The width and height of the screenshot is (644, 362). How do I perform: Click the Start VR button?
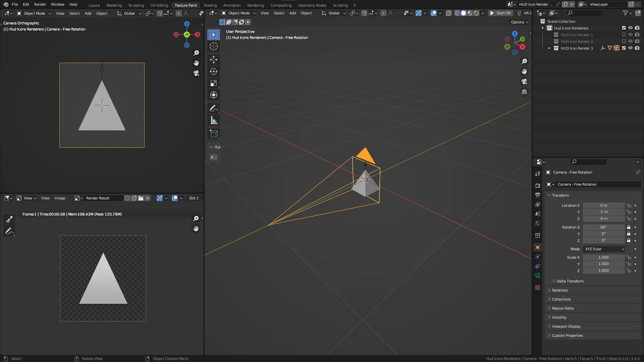(x=500, y=13)
